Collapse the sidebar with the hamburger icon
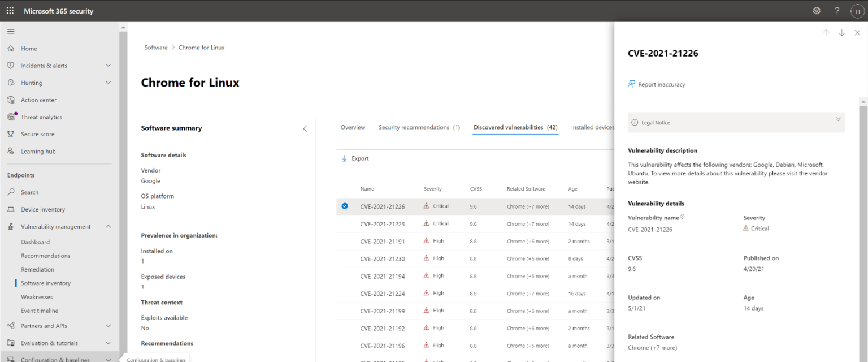This screenshot has width=868, height=362. (x=10, y=31)
